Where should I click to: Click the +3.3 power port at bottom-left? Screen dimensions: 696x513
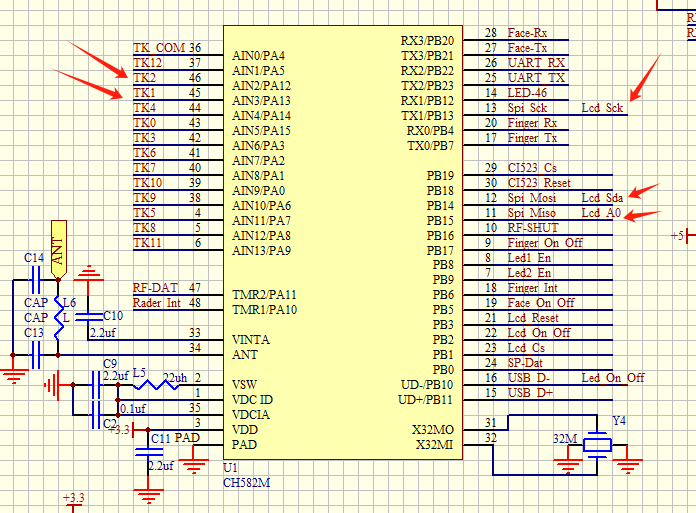click(74, 499)
